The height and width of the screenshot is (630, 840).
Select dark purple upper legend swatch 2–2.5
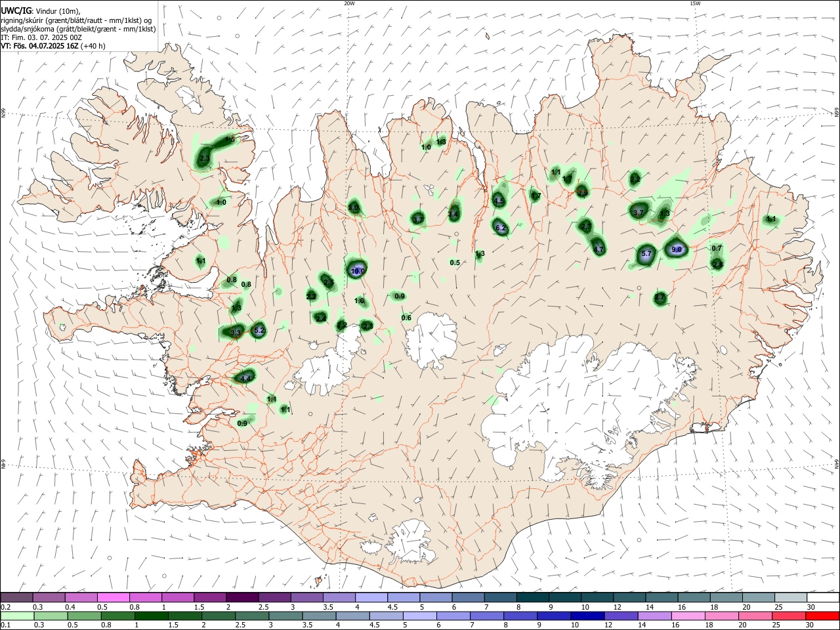point(242,597)
